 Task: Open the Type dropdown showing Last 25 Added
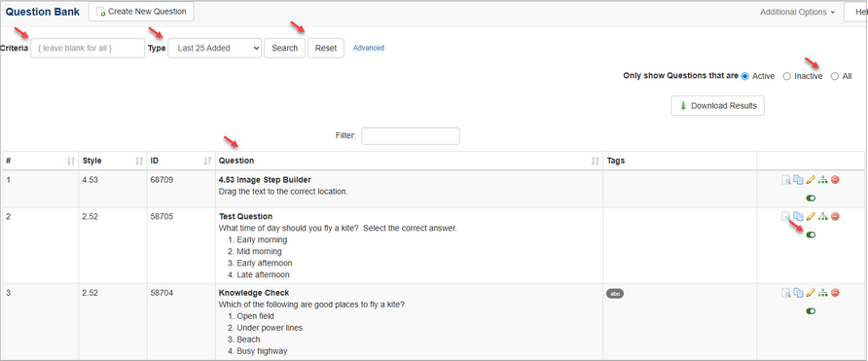click(x=215, y=49)
